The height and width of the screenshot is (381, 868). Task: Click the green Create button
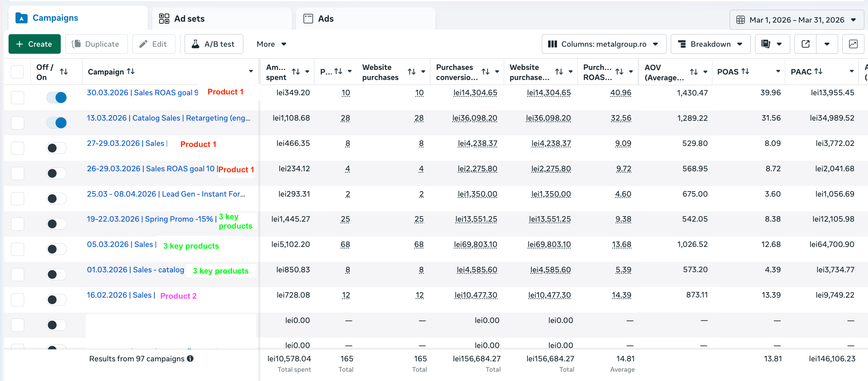34,44
